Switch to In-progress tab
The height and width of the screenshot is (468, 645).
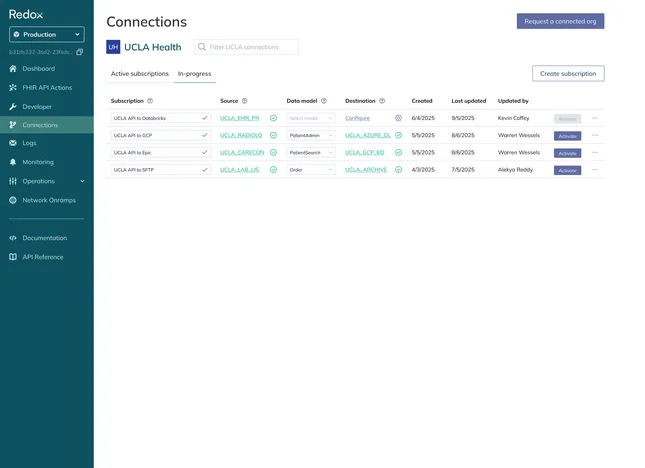(195, 74)
